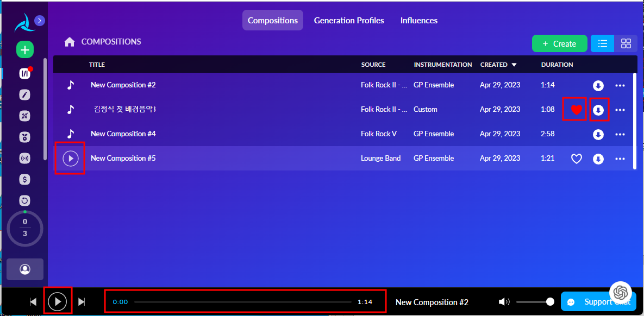Image resolution: width=644 pixels, height=316 pixels.
Task: Click 'Lounge Band' source cell
Action: pos(381,158)
